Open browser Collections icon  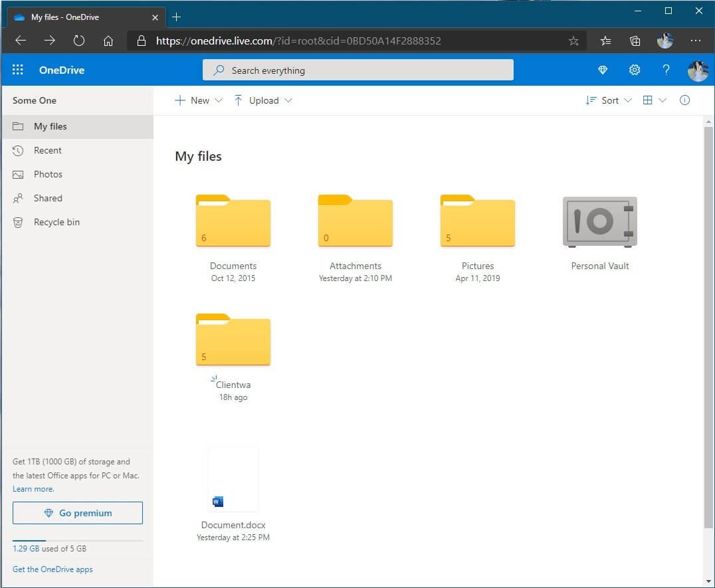tap(635, 41)
